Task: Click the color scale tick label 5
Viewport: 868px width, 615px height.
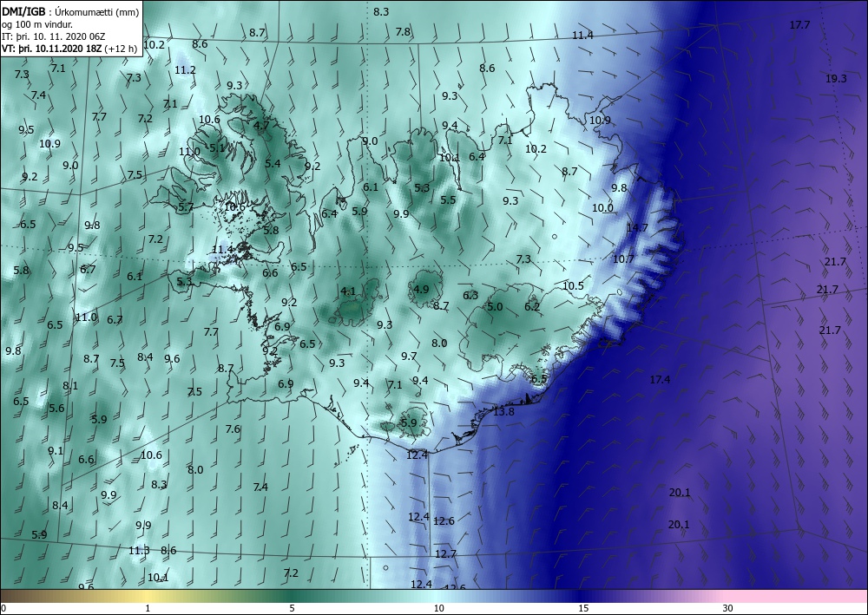Action: pos(292,608)
